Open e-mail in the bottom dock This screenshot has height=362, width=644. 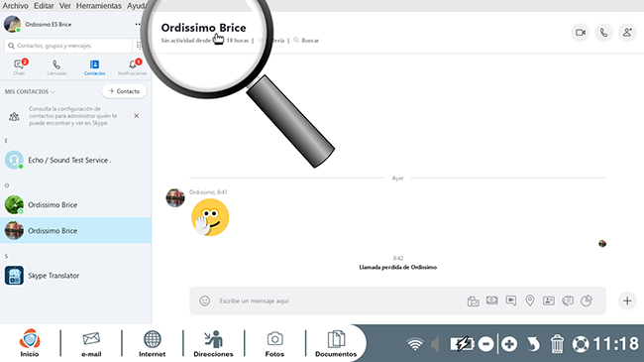pos(91,343)
